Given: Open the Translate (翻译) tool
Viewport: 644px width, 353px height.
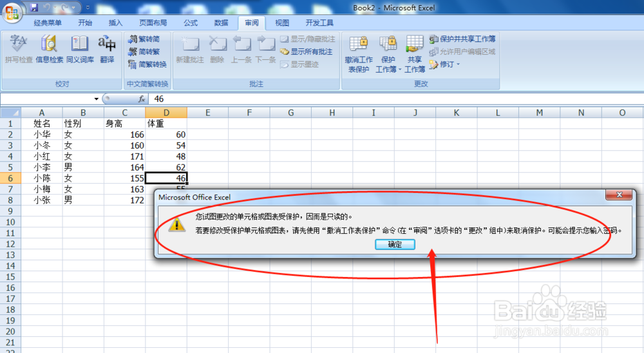Looking at the screenshot, I should (x=107, y=49).
